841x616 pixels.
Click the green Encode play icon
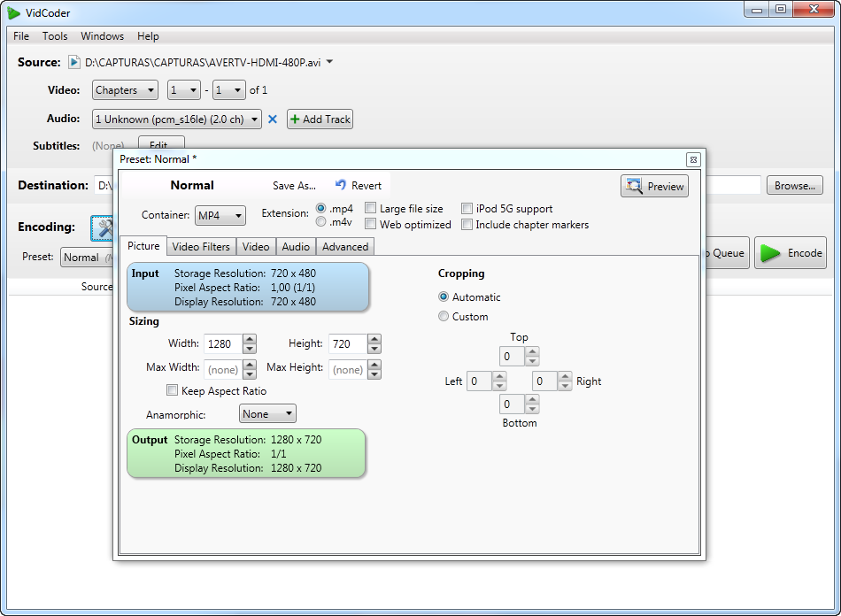pos(770,253)
